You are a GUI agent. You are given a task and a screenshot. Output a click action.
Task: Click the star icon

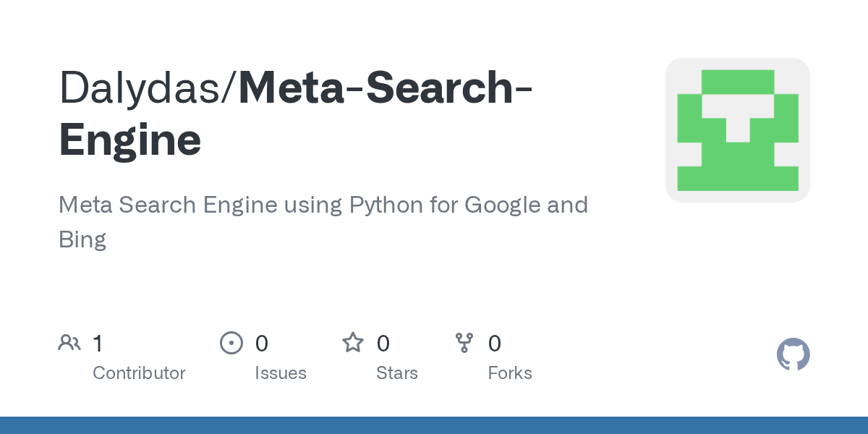[x=353, y=343]
